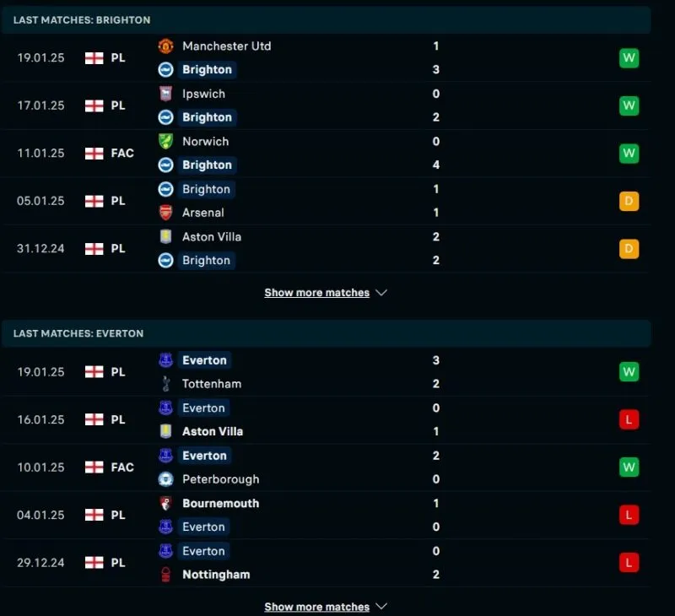Click the Peterborough club logo
Viewport: 675px width, 616px height.
coord(165,479)
